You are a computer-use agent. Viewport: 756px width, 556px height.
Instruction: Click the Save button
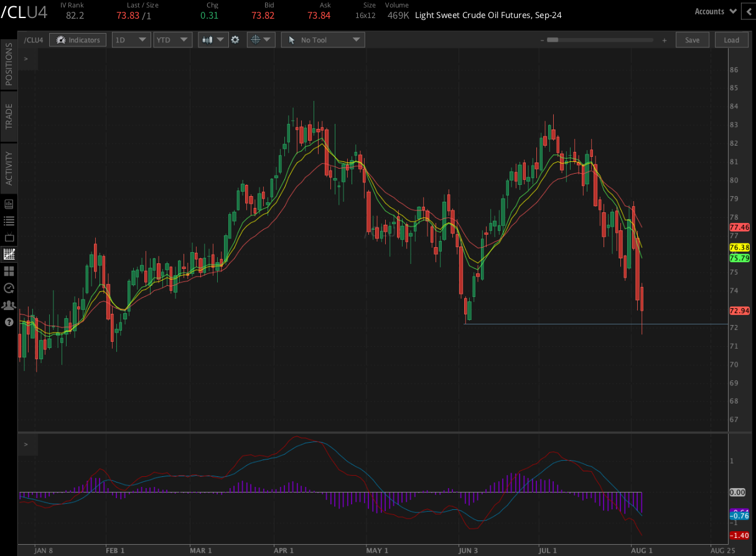click(692, 40)
